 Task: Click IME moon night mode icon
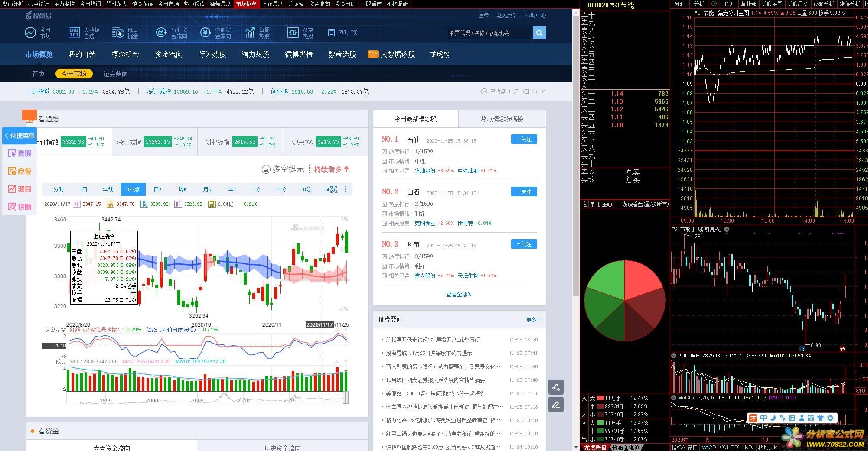(773, 418)
